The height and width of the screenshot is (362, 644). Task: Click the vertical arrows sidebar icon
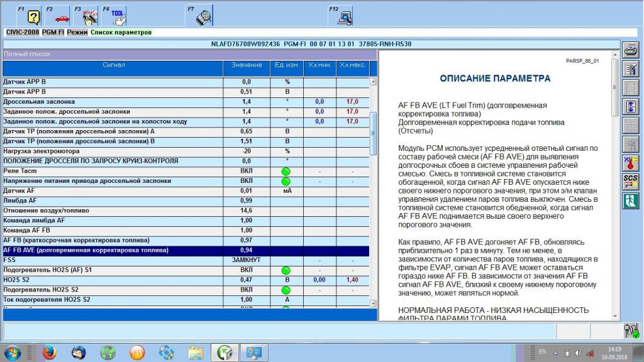pos(630,106)
